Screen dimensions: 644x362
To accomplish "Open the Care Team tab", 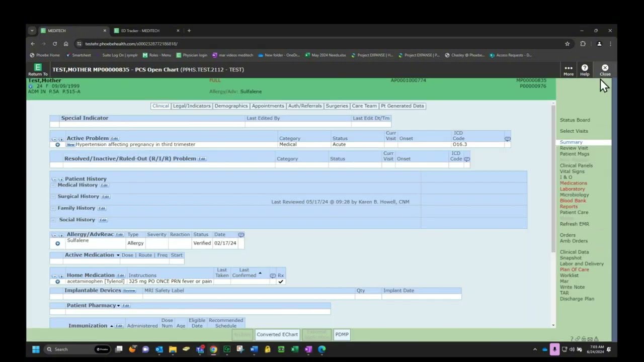I will coord(364,106).
